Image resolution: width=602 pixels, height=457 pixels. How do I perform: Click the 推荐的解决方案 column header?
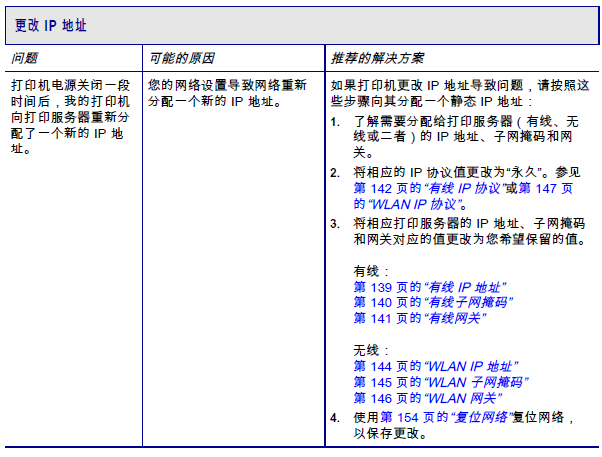click(377, 58)
